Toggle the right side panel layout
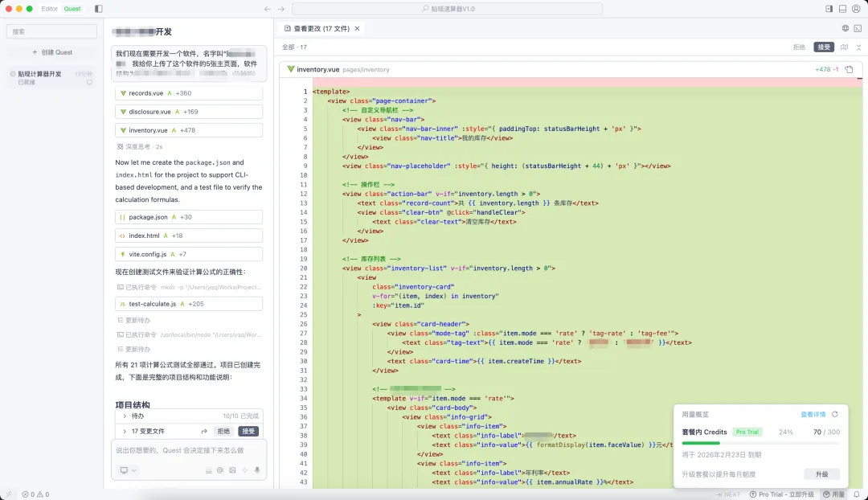Image resolution: width=868 pixels, height=500 pixels. [829, 9]
